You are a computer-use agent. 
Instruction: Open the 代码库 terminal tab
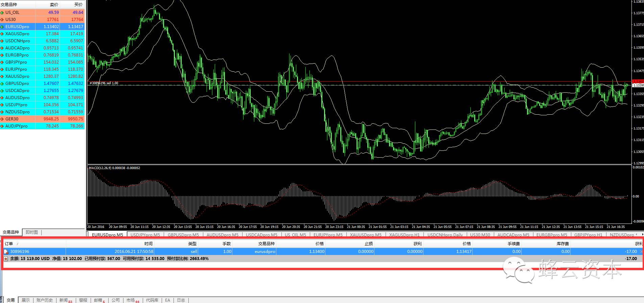pyautogui.click(x=152, y=300)
